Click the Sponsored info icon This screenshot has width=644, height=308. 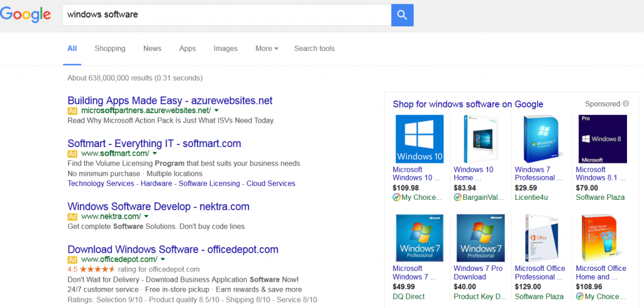click(626, 104)
